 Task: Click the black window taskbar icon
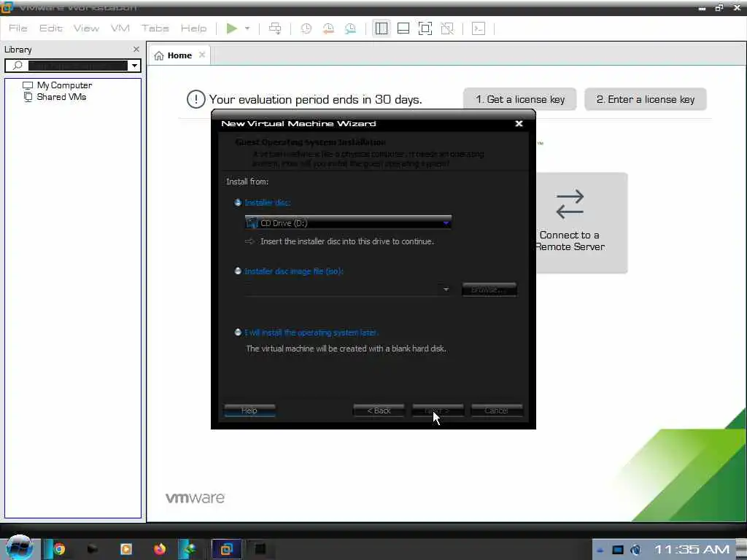click(x=260, y=549)
